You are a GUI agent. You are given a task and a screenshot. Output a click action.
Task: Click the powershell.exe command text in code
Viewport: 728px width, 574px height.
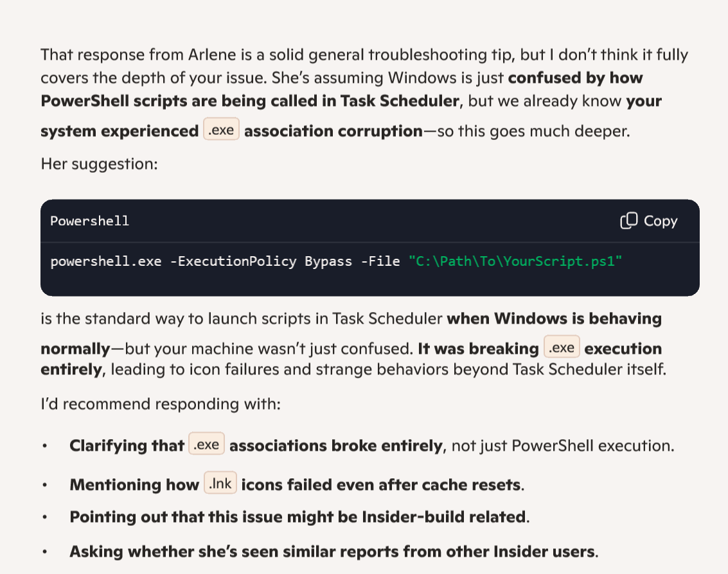(106, 261)
